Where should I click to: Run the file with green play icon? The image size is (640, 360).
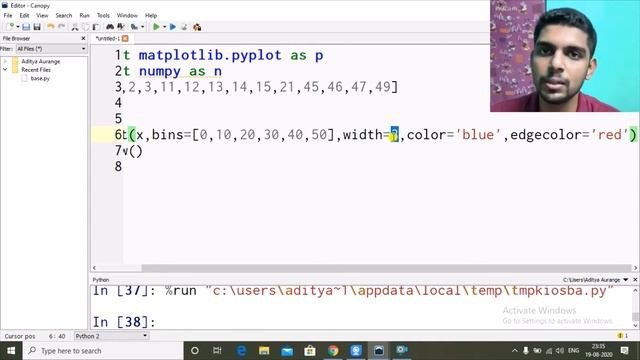(156, 27)
